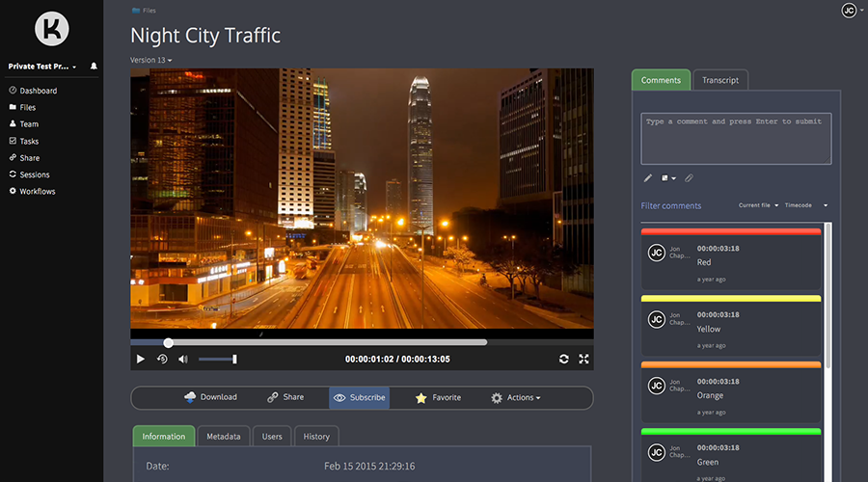Screen dimensions: 868x482
Task: Click the K logo in the sidebar
Action: coord(51,29)
